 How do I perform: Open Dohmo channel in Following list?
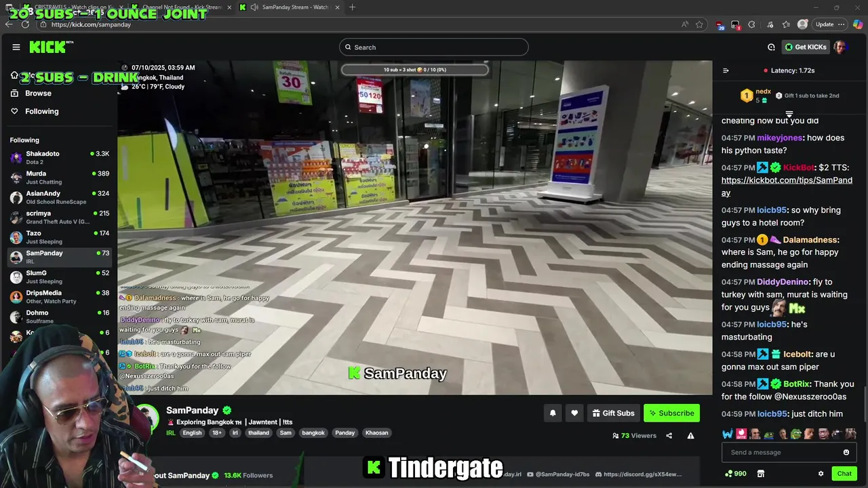59,317
